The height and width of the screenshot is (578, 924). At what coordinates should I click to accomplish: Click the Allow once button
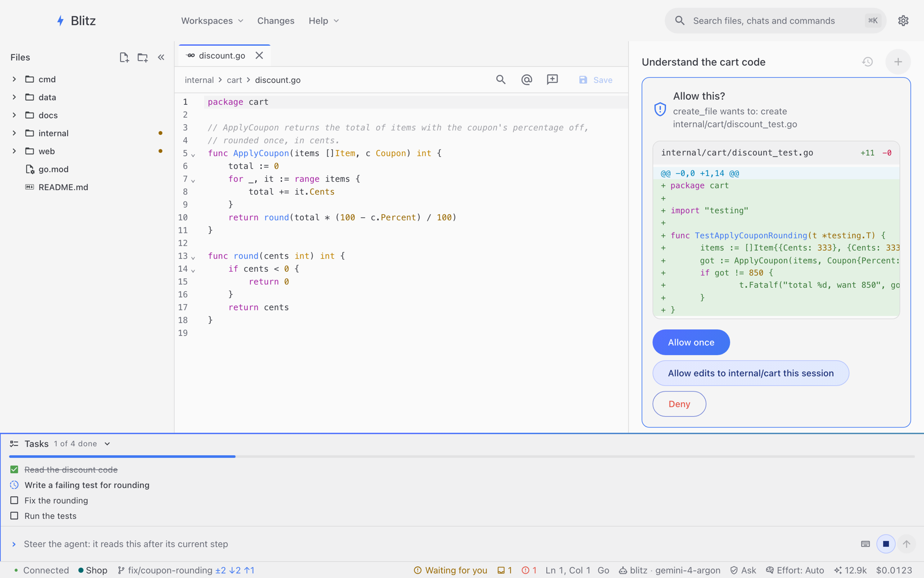691,342
